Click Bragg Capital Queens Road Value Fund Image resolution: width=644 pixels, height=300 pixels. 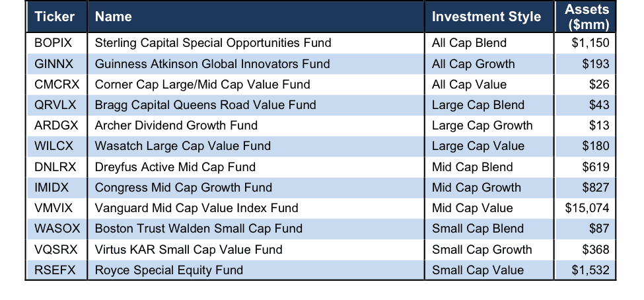[205, 105]
